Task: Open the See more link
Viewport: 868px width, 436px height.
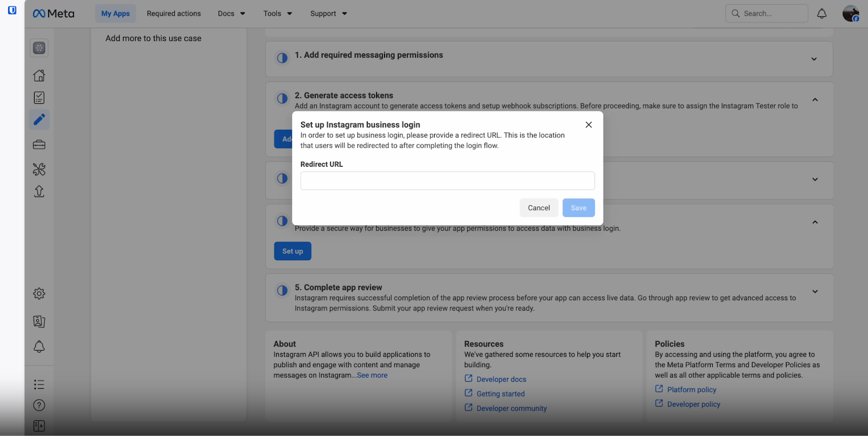Action: click(372, 375)
